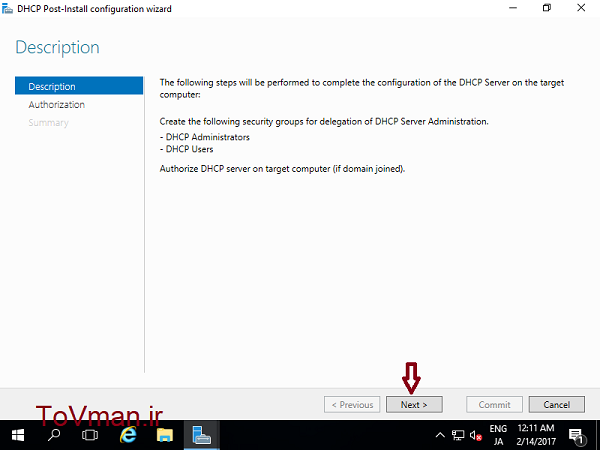Viewport: 600px width, 450px height.
Task: Show hidden tray icons chevron
Action: click(x=440, y=436)
